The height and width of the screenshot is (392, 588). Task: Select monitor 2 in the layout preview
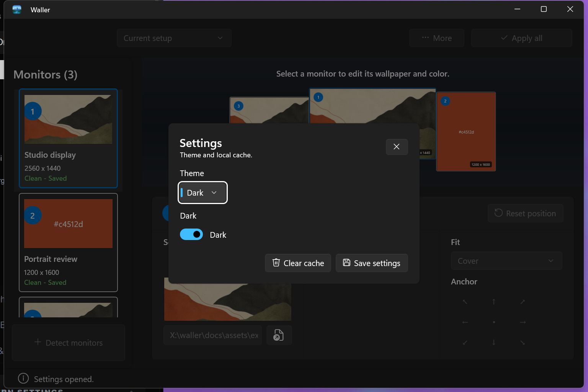click(x=466, y=132)
